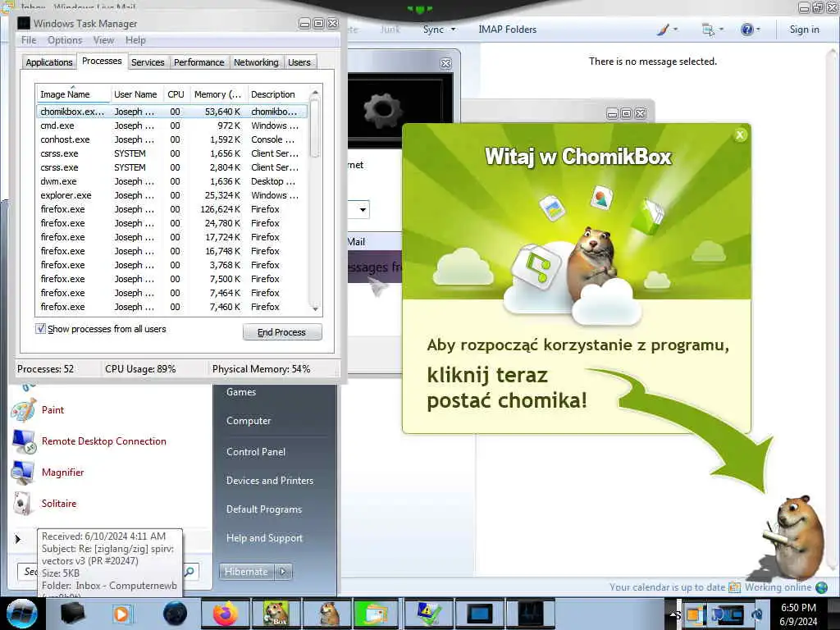Click the blue-screen window taskbar button
Screen dimensions: 840x630
480,614
